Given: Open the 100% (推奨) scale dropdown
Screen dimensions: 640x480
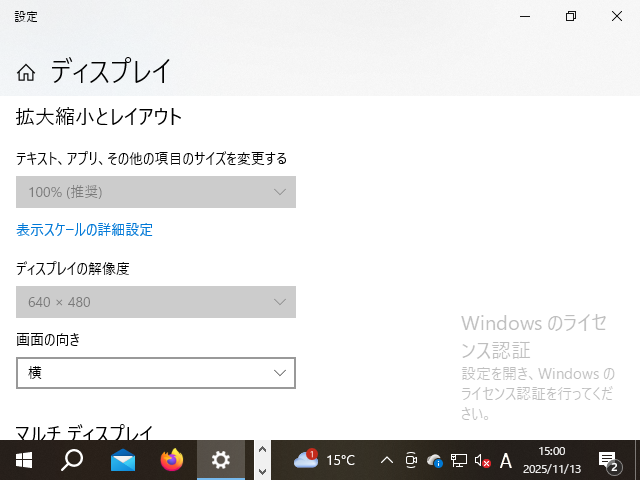Looking at the screenshot, I should pos(156,192).
